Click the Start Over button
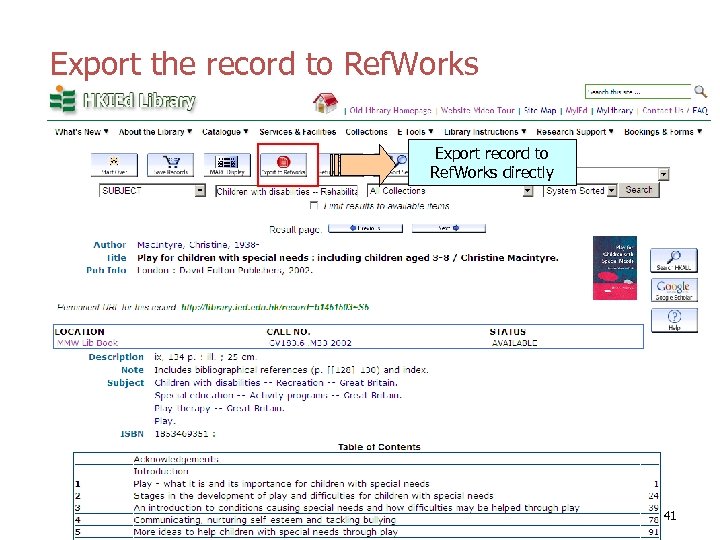720x540 pixels. tap(114, 165)
